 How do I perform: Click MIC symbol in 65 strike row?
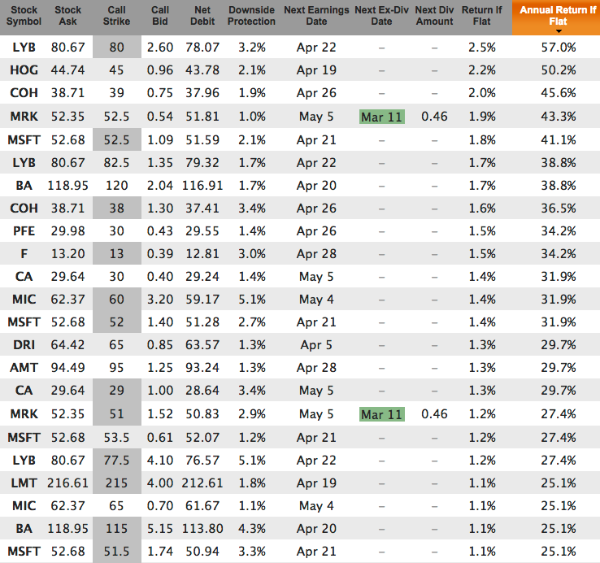pyautogui.click(x=24, y=506)
